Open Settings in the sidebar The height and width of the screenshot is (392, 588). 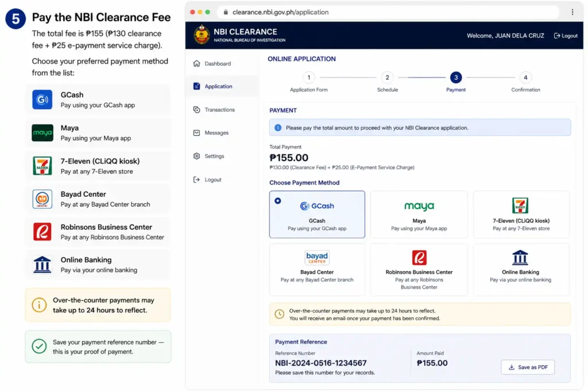(221, 156)
